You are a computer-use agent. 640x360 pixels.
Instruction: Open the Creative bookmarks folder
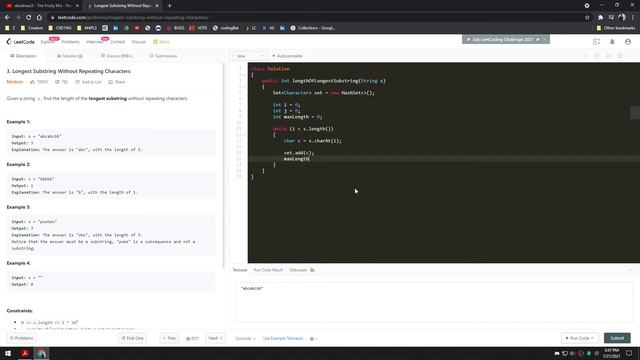31,28
